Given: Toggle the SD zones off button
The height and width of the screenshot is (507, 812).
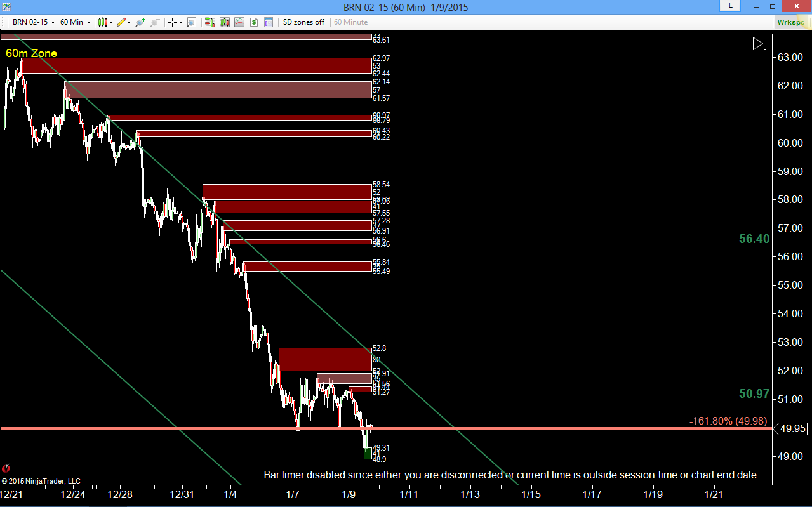Looking at the screenshot, I should pyautogui.click(x=303, y=22).
